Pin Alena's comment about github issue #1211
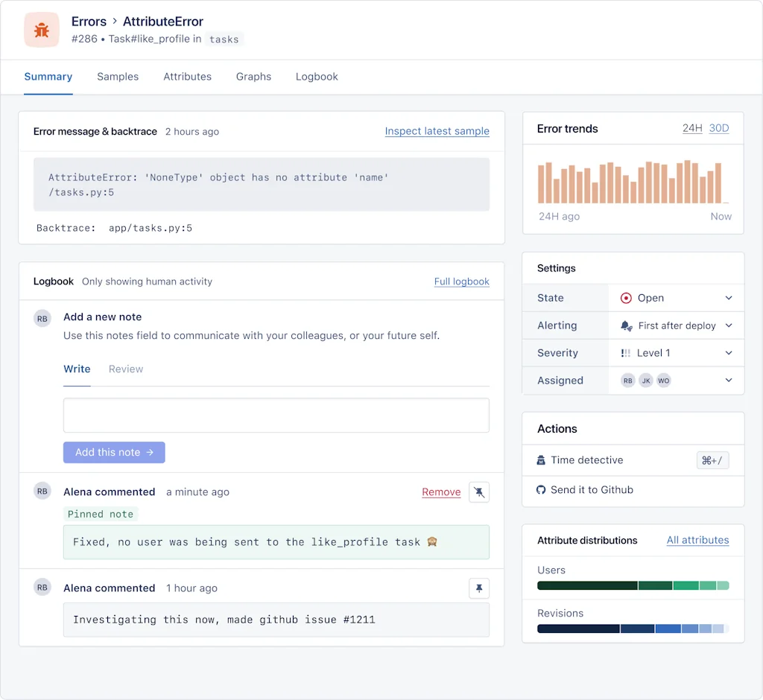Image resolution: width=763 pixels, height=700 pixels. (478, 588)
